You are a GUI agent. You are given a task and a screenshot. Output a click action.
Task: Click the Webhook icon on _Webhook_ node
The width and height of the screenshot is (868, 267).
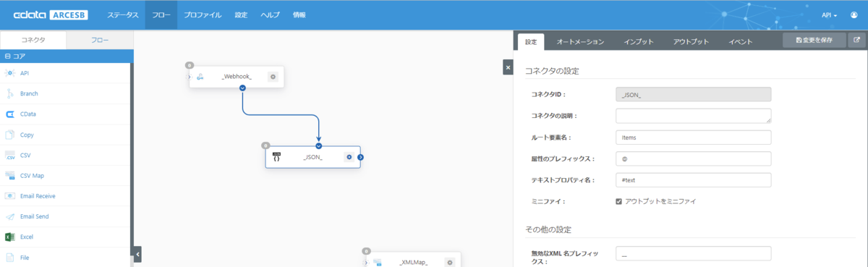(x=200, y=77)
